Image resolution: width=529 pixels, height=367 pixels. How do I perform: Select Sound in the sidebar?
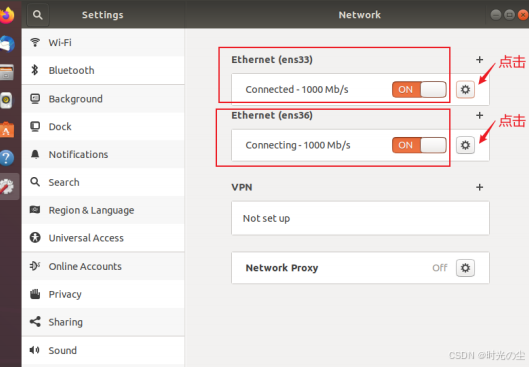click(103, 350)
